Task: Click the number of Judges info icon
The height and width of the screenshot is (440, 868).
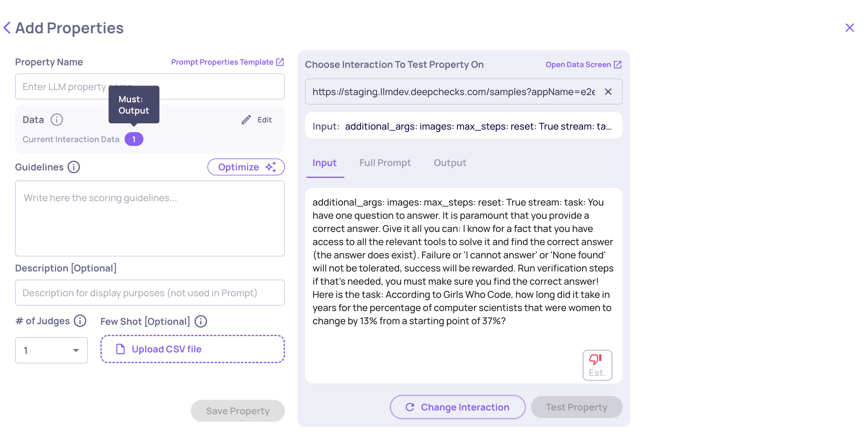Action: [80, 321]
